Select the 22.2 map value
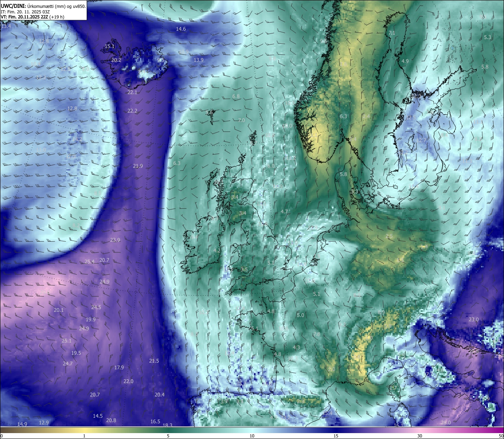The image size is (504, 439). 132,111
